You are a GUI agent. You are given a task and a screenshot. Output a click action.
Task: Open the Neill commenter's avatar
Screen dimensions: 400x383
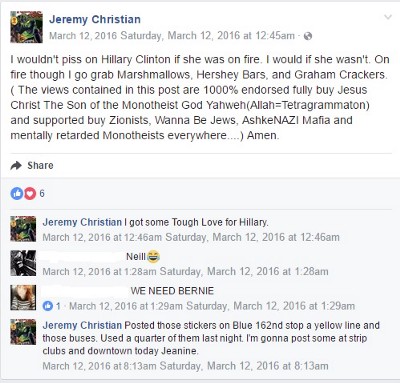23,263
